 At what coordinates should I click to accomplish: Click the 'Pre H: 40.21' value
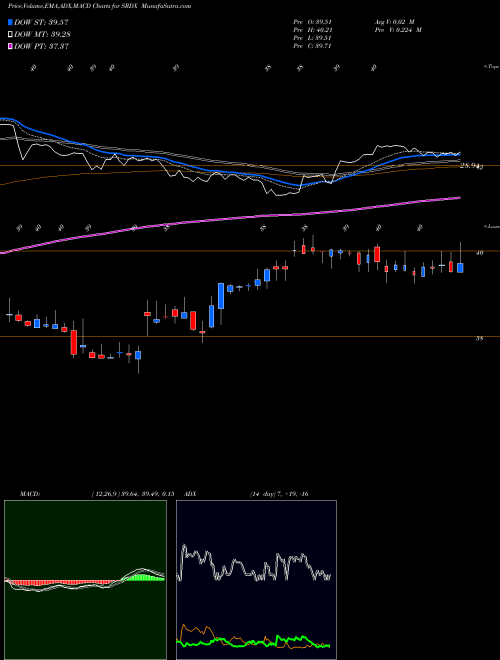pyautogui.click(x=312, y=30)
